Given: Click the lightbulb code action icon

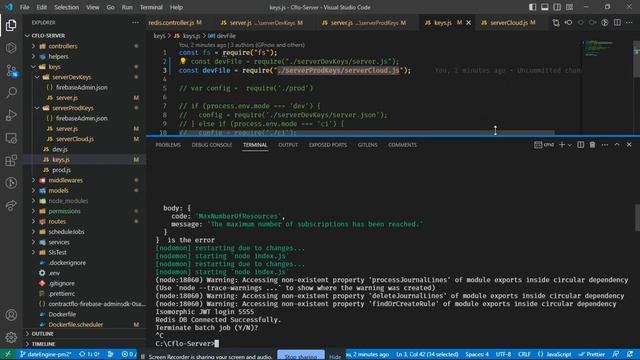Looking at the screenshot, I should pos(183,61).
